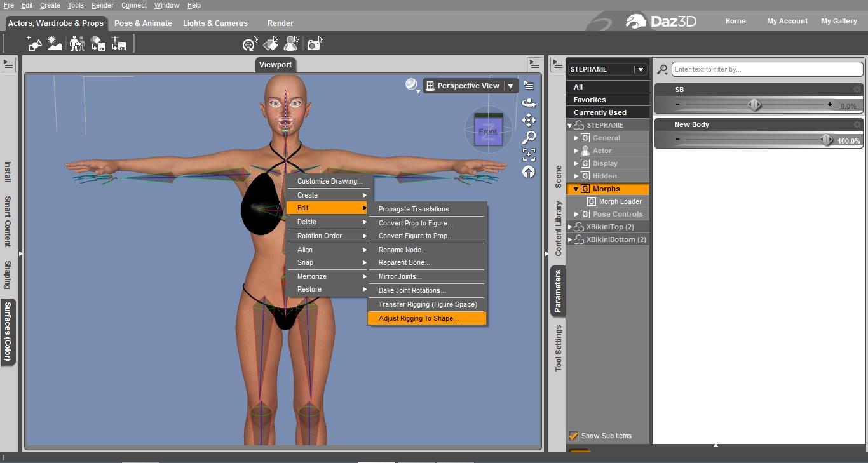
Task: Expand the Pose Controls property group
Action: 576,214
